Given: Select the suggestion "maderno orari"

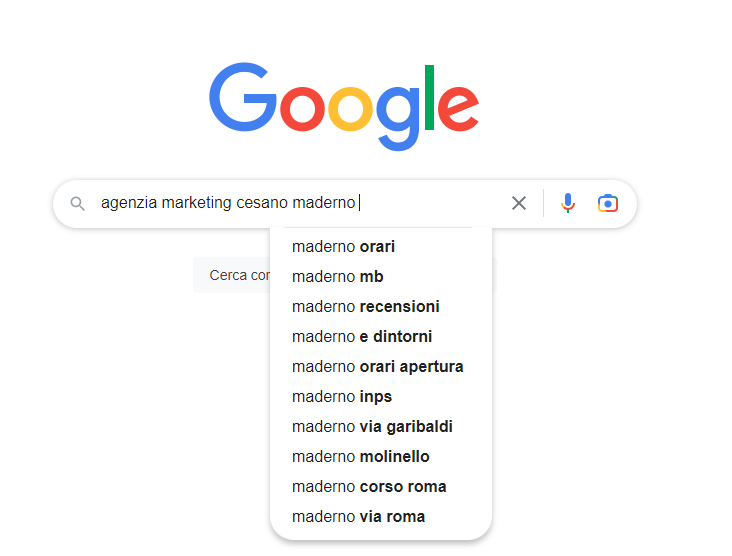Looking at the screenshot, I should [344, 246].
